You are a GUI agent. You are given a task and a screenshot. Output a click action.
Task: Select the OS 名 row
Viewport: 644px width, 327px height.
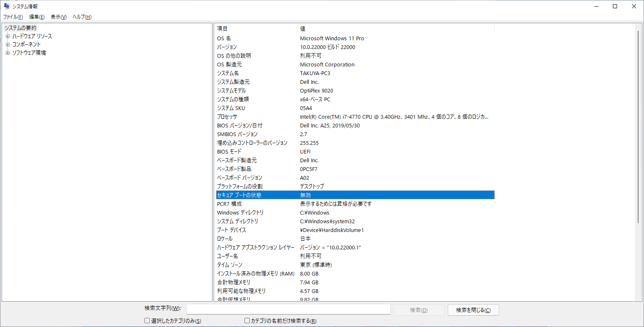pyautogui.click(x=355, y=38)
